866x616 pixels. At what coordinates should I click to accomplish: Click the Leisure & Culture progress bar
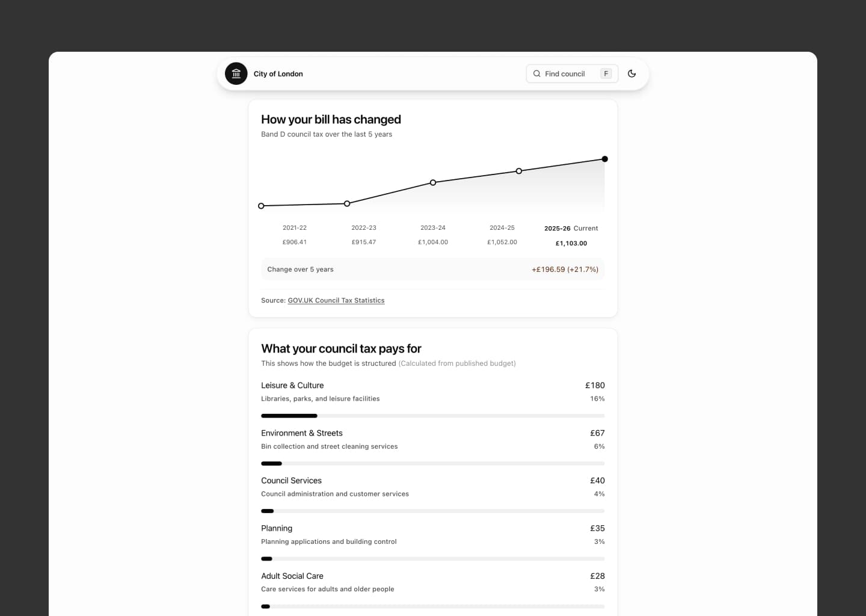pos(432,416)
